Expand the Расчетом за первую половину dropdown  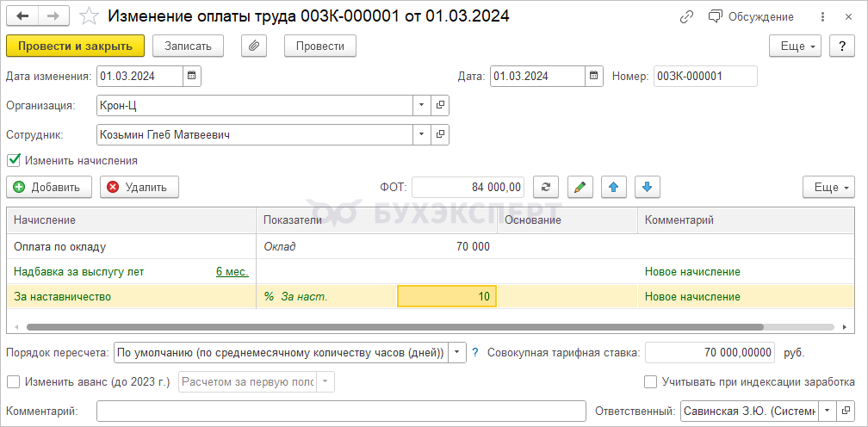tap(325, 381)
